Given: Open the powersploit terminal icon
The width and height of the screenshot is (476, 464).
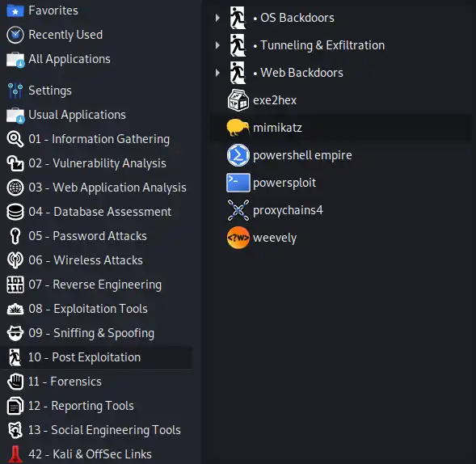Looking at the screenshot, I should point(238,183).
